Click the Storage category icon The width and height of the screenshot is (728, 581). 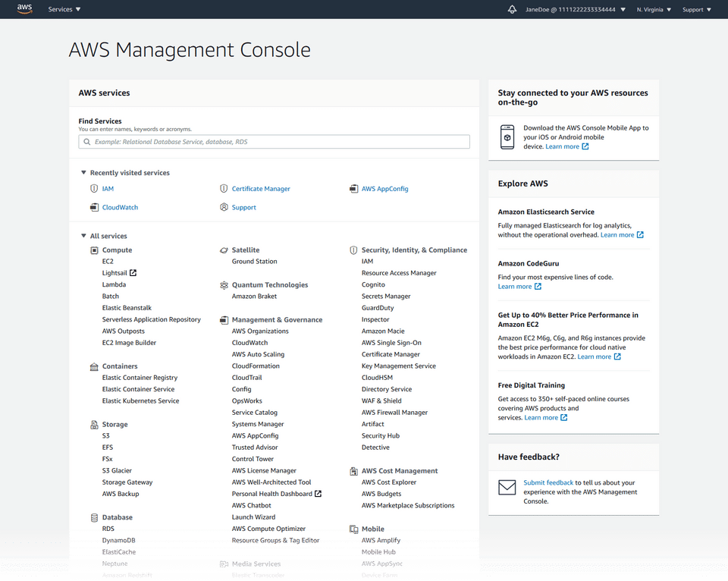pos(94,425)
